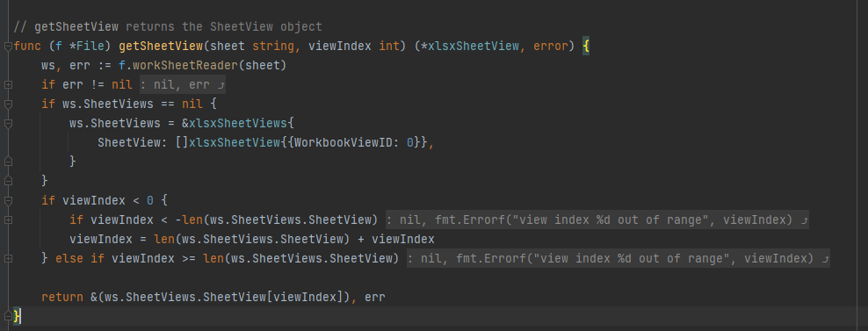Screen dimensions: 868x331
Task: Click fold-end marker at function's closing brace
Action: coord(8,316)
